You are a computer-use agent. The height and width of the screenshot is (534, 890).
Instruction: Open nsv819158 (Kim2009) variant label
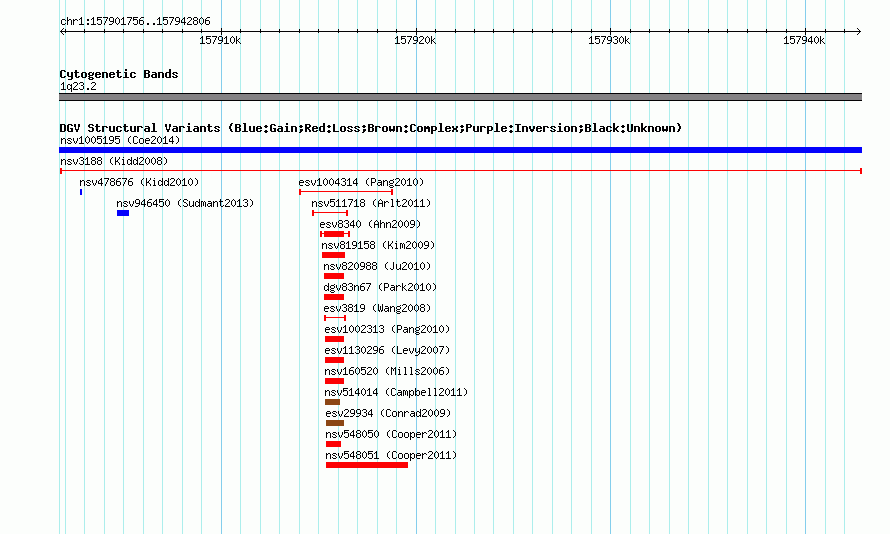tap(378, 245)
